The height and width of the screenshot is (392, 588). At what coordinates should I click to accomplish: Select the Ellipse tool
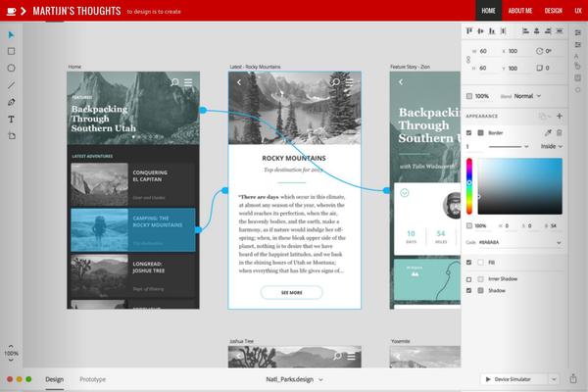point(11,68)
